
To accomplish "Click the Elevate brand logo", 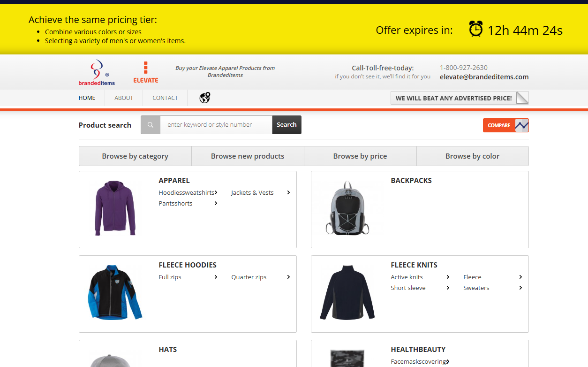I will (146, 72).
